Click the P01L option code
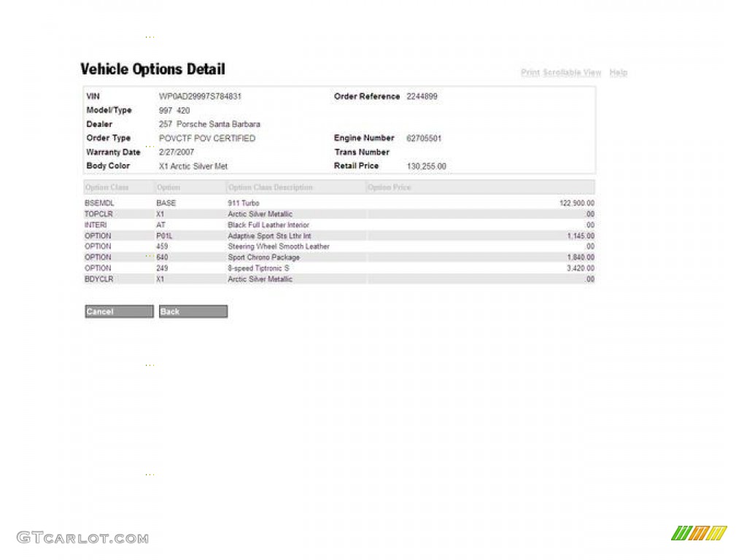The width and height of the screenshot is (747, 560). coord(164,236)
